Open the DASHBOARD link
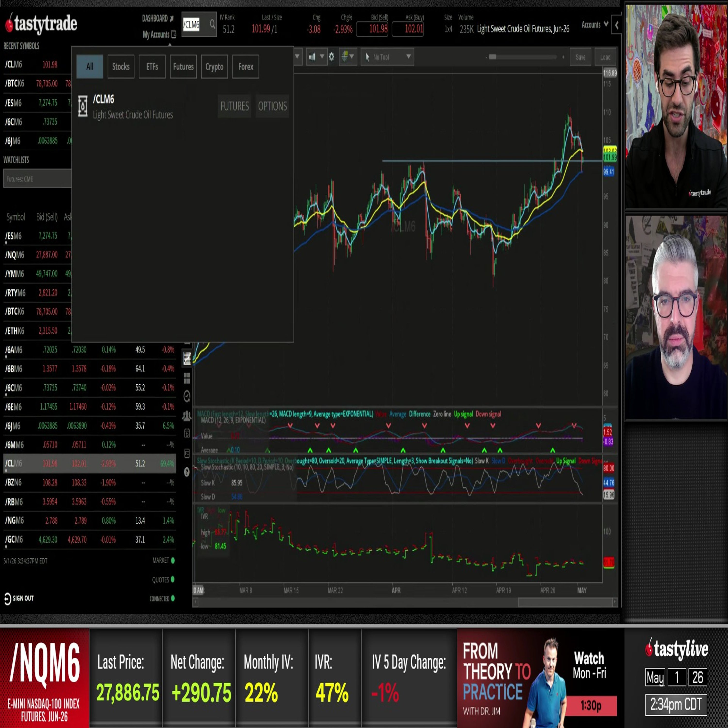This screenshot has height=728, width=728. (x=155, y=18)
